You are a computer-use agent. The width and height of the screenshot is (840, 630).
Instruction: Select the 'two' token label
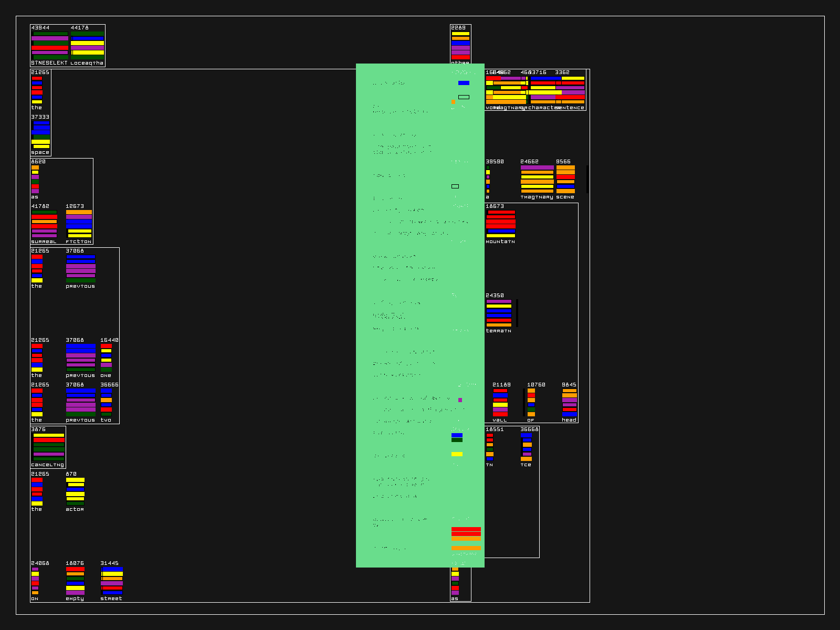pos(106,420)
